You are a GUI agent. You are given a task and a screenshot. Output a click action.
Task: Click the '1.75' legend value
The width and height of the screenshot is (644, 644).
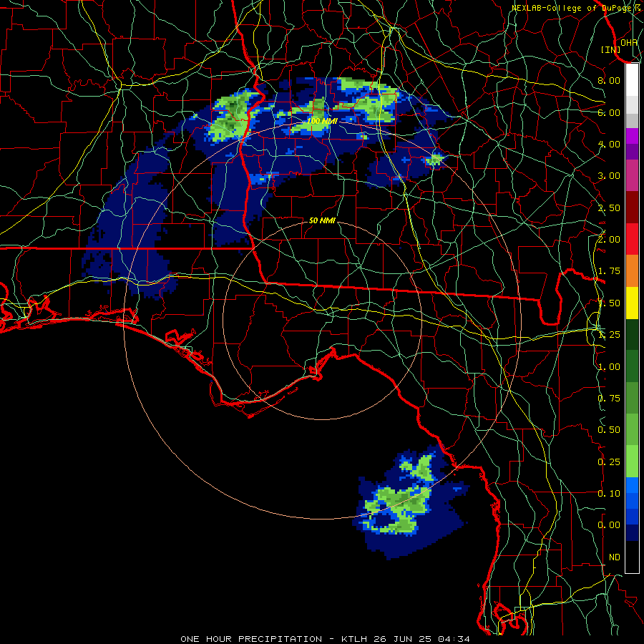click(609, 271)
